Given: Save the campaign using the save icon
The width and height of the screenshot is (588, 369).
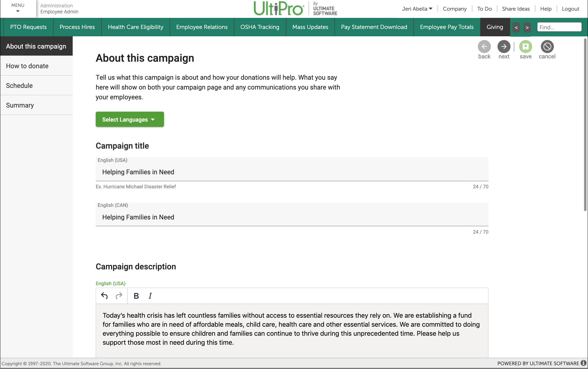Looking at the screenshot, I should point(526,46).
